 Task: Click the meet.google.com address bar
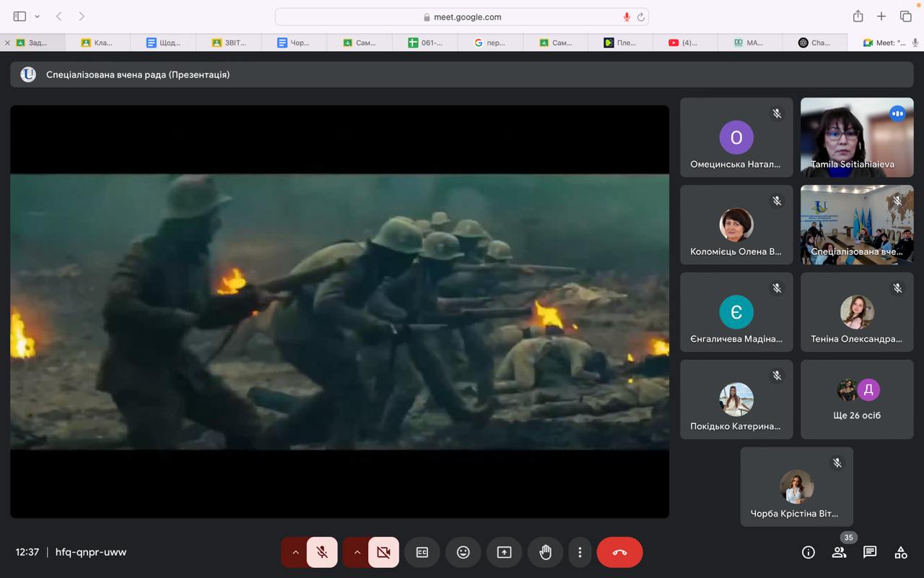tap(462, 17)
